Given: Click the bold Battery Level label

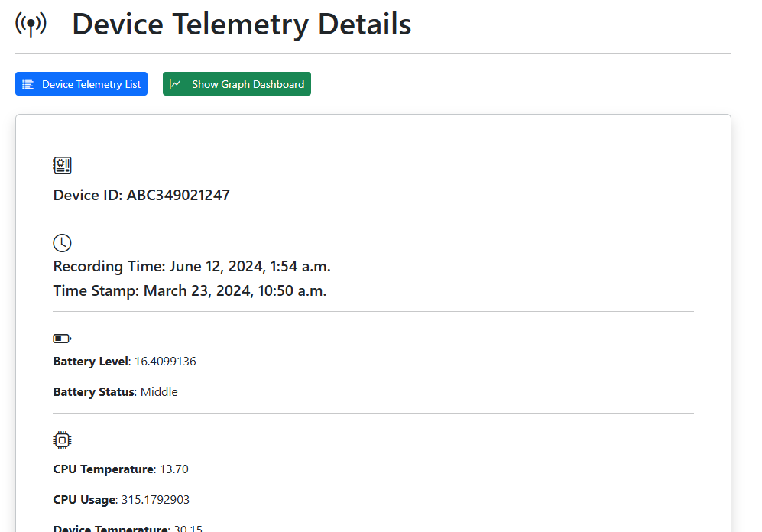Looking at the screenshot, I should point(90,362).
